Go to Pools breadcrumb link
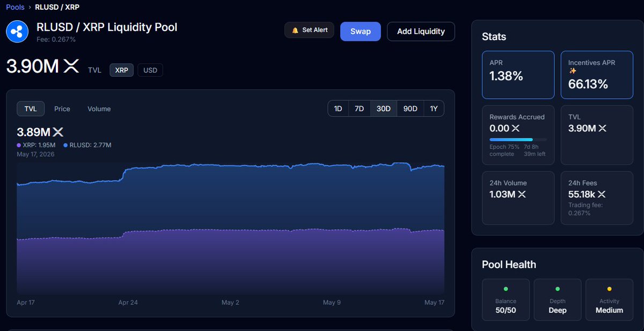Image resolution: width=644 pixels, height=331 pixels. tap(15, 8)
